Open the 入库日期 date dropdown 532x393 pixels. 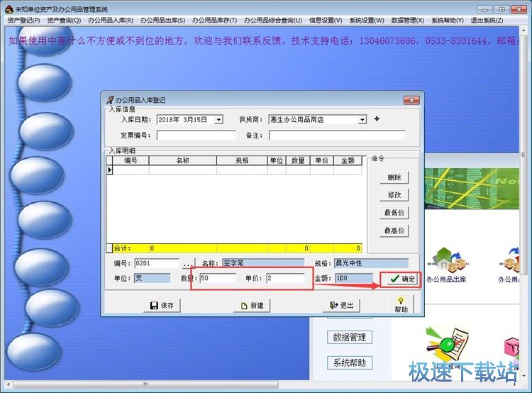pyautogui.click(x=219, y=119)
